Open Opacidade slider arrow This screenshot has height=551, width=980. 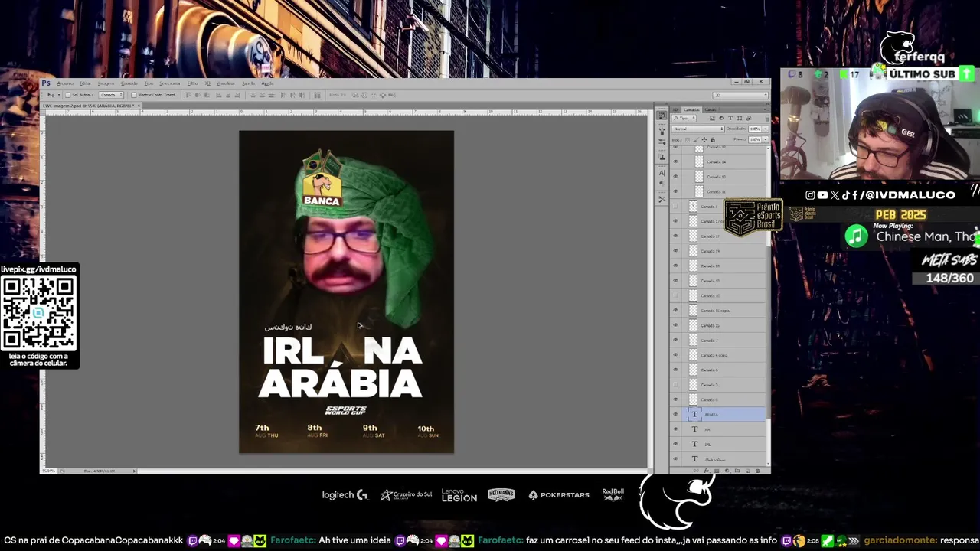pyautogui.click(x=765, y=129)
